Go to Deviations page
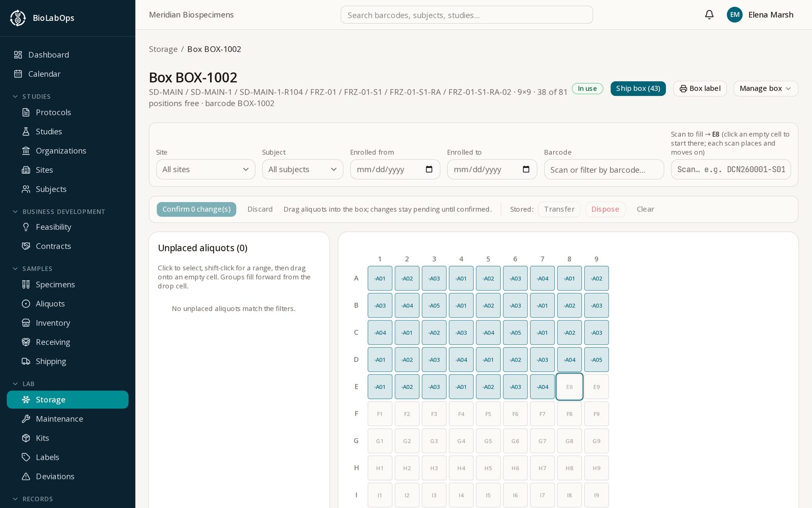The width and height of the screenshot is (812, 508). tap(67, 477)
